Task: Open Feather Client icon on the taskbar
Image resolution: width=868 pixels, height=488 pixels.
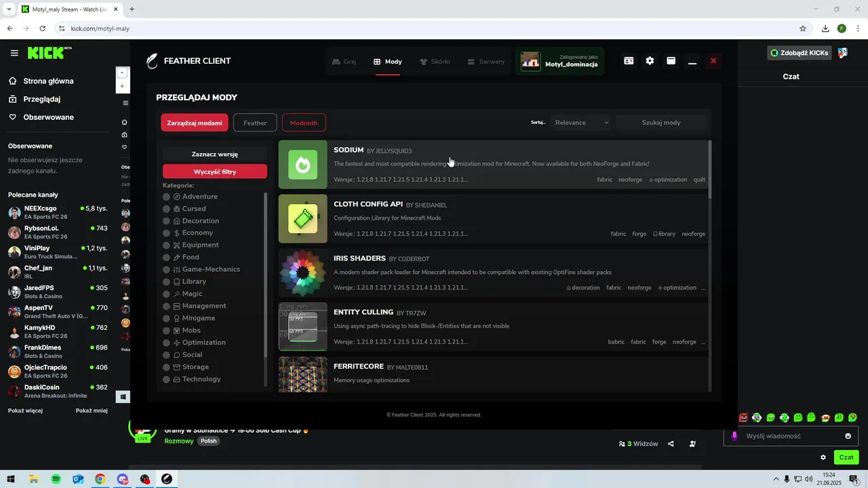Action: (167, 479)
